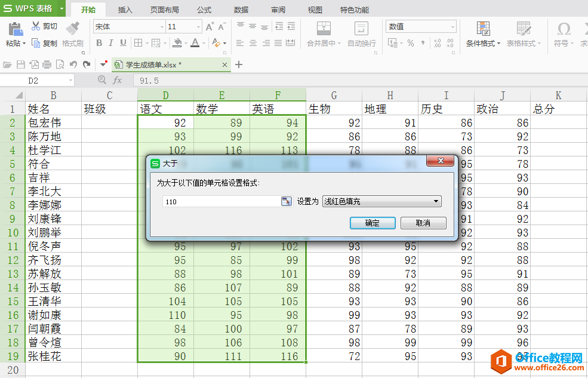Click the Wrap Text (自动换行) icon

point(361,29)
